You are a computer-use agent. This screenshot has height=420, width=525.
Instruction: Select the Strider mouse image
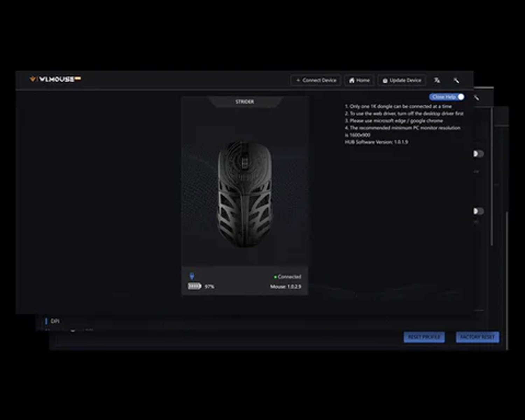point(245,194)
